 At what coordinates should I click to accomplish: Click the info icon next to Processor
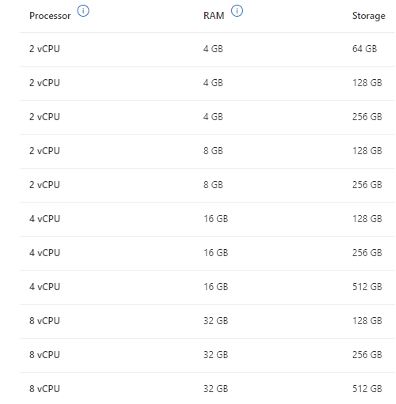[83, 11]
